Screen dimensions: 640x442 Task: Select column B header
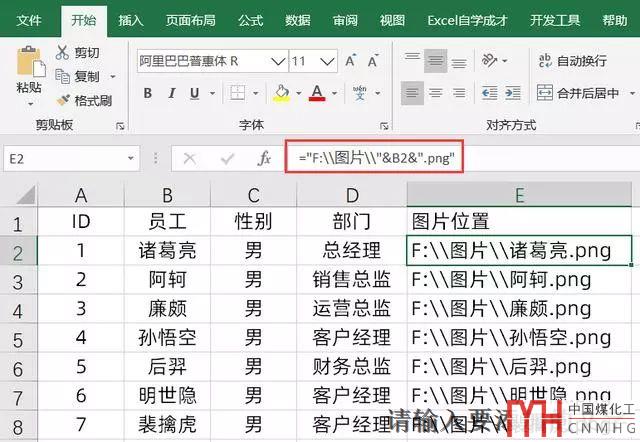(167, 195)
